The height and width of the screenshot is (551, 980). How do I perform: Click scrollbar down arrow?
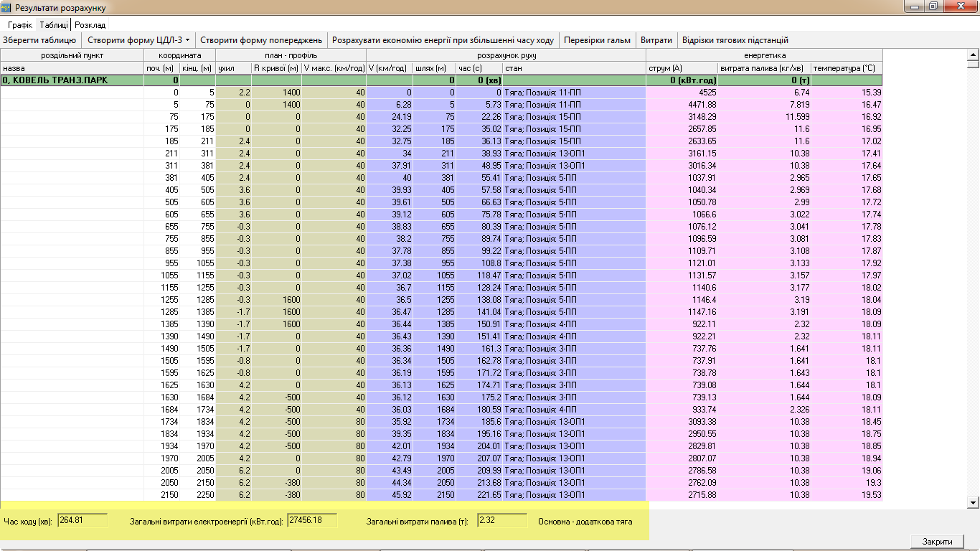tap(973, 503)
